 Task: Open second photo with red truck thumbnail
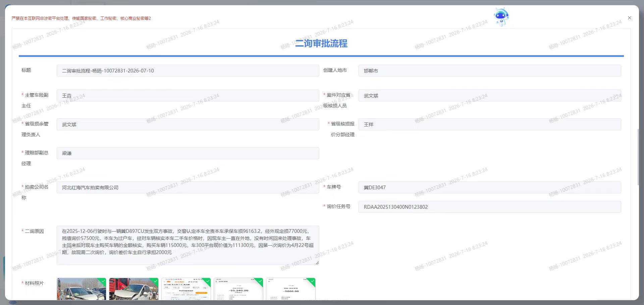tap(133, 289)
